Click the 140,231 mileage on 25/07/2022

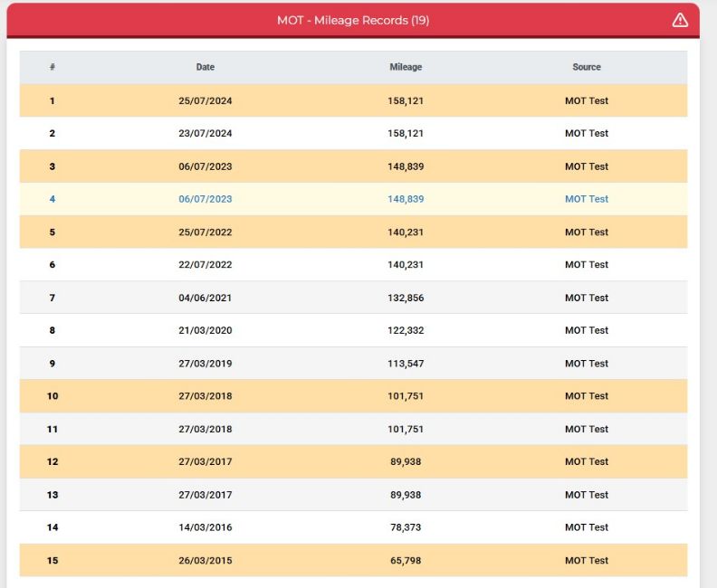tap(406, 232)
